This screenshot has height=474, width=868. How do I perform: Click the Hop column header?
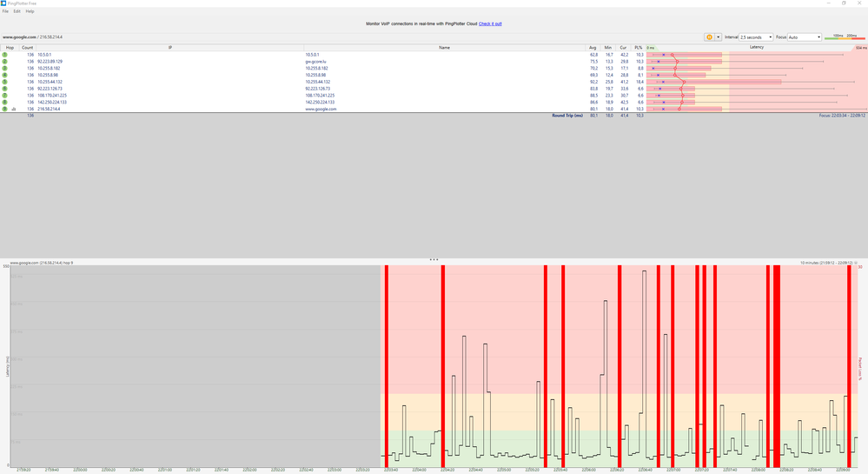[x=10, y=48]
